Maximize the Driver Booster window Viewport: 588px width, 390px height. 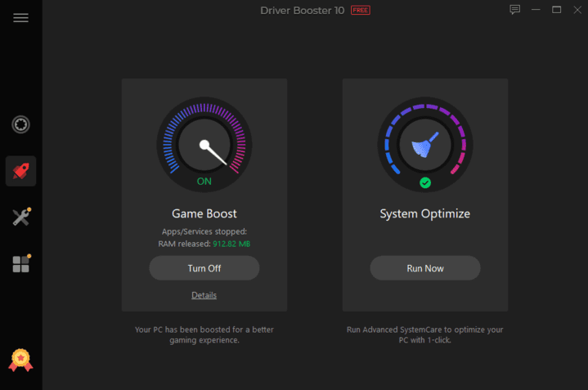pos(556,10)
